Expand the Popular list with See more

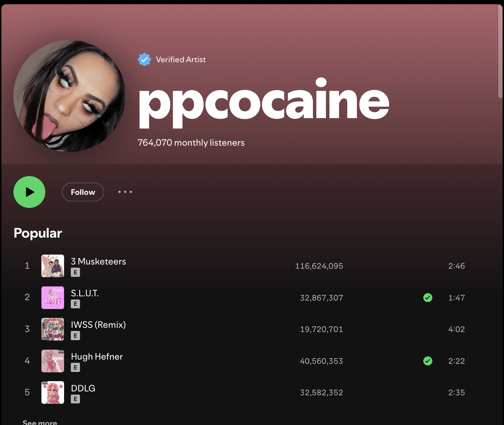pyautogui.click(x=40, y=422)
